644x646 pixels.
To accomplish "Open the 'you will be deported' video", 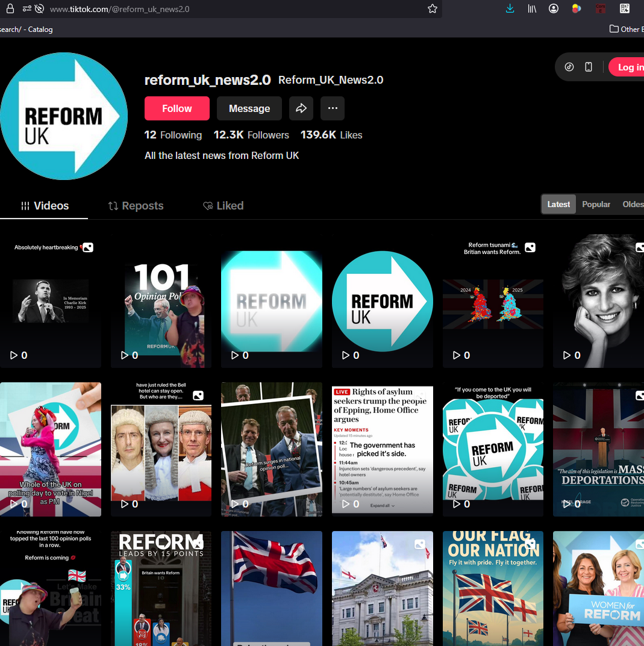I will [493, 449].
